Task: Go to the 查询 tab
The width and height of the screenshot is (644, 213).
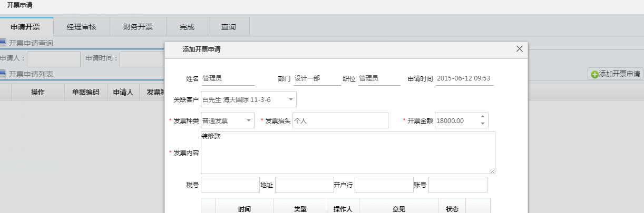Action: (228, 27)
